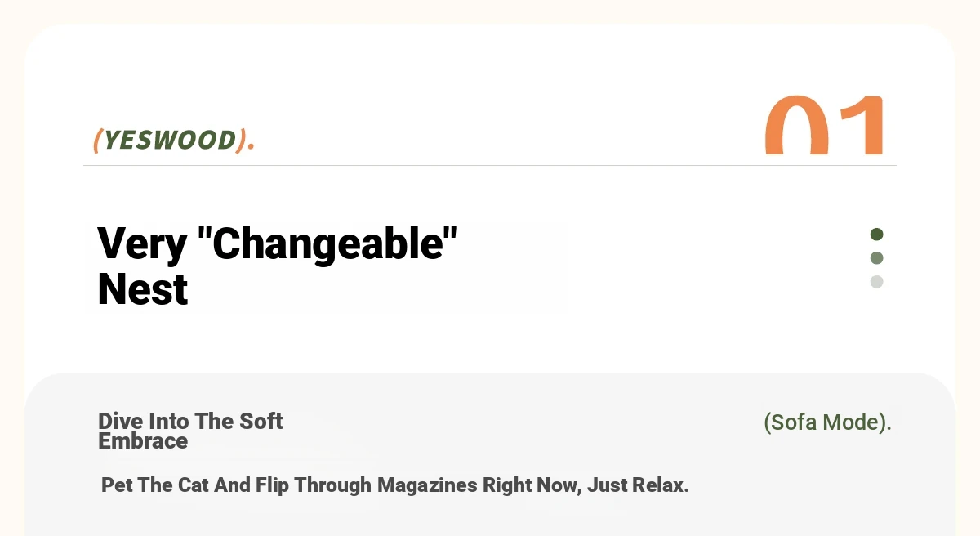Click the word Very in the heading
The image size is (980, 536).
point(142,243)
